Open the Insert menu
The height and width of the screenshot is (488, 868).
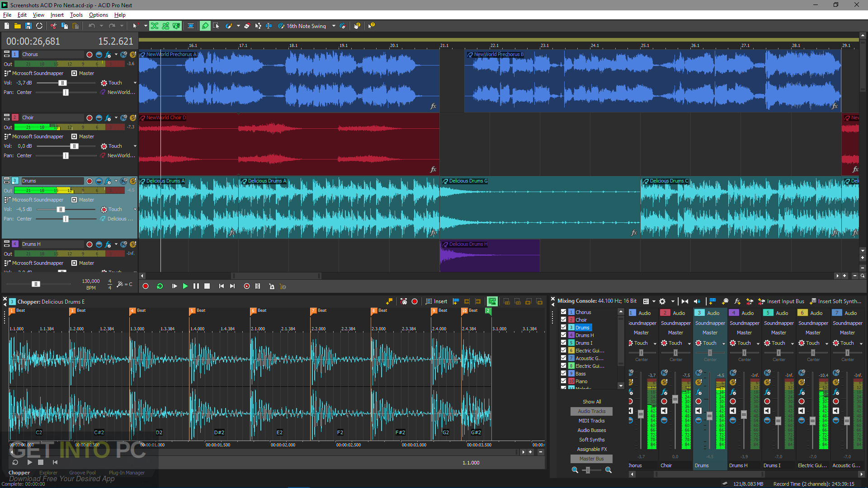click(x=57, y=15)
